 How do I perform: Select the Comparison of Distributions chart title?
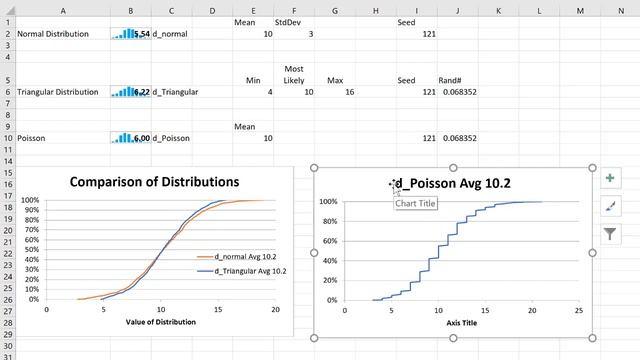[x=154, y=182]
